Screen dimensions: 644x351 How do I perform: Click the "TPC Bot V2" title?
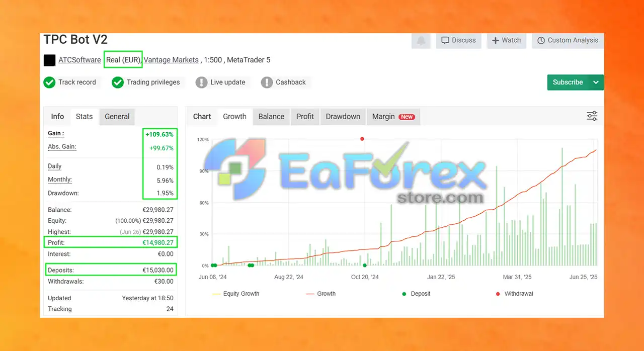pyautogui.click(x=75, y=40)
